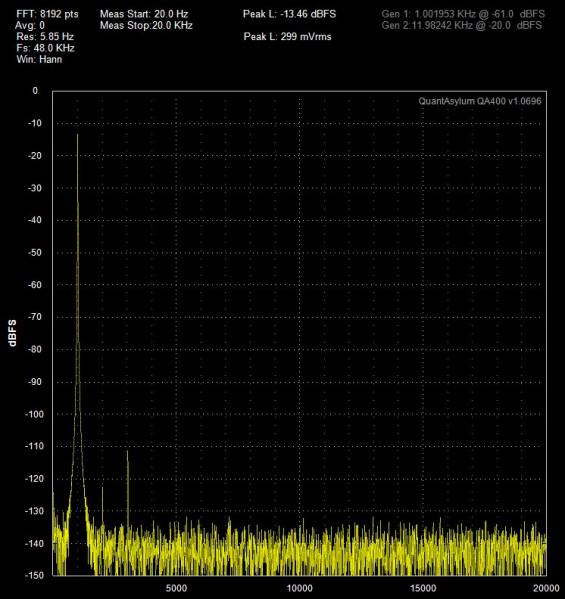565x599 pixels.
Task: Click the Meas Stop: 20.0 KHz text
Action: pos(146,26)
